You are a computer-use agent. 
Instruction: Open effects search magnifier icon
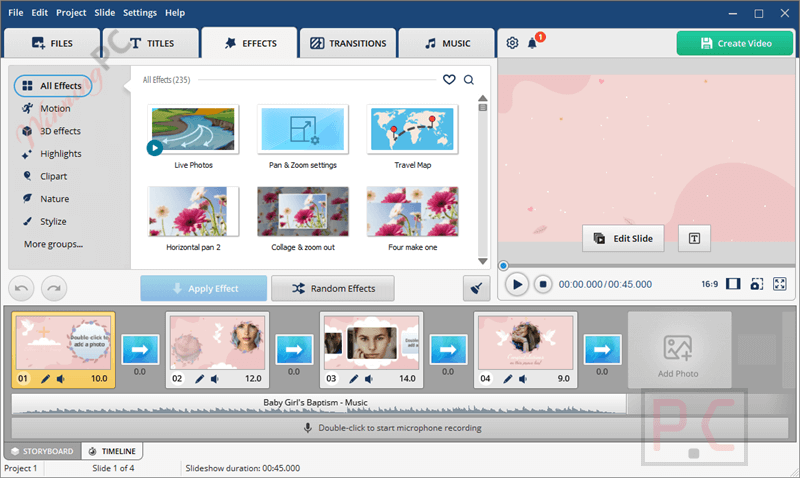point(469,80)
